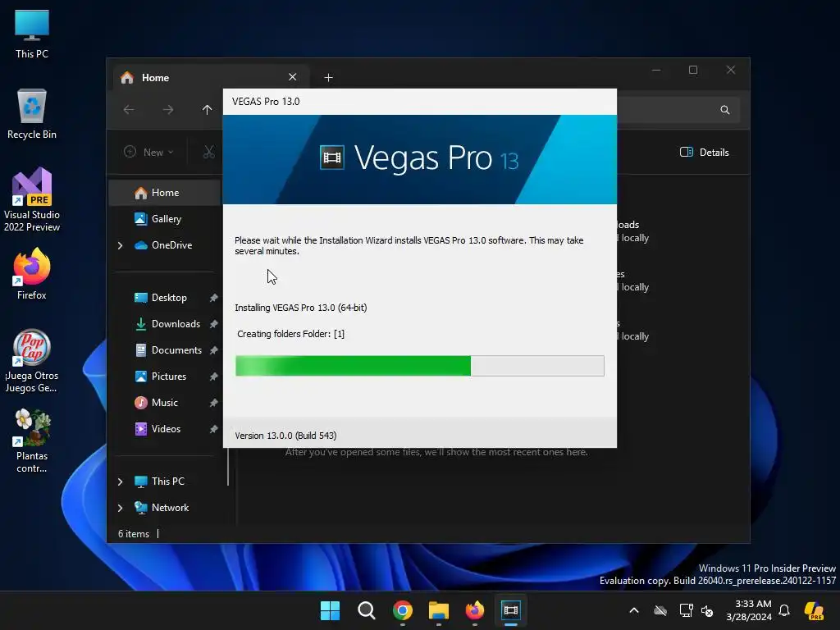
Task: Select the PopCap Juega Otros Juegos shortcut
Action: coord(32,361)
